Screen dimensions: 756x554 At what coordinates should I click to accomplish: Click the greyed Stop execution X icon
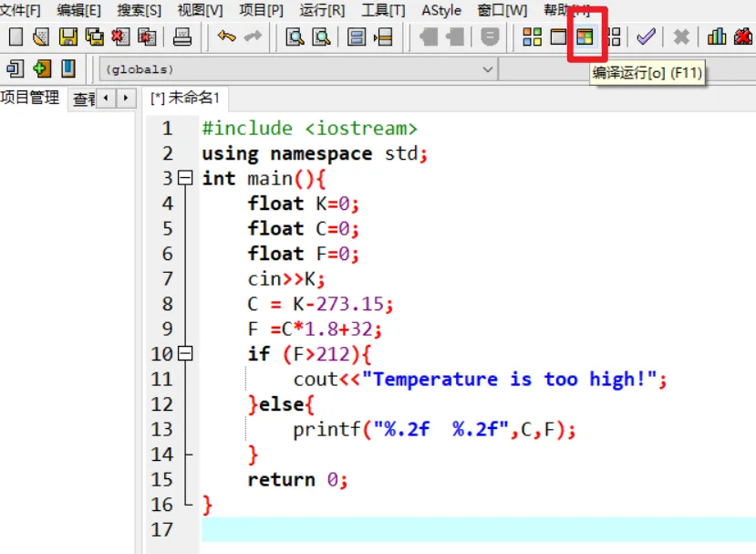coord(681,37)
